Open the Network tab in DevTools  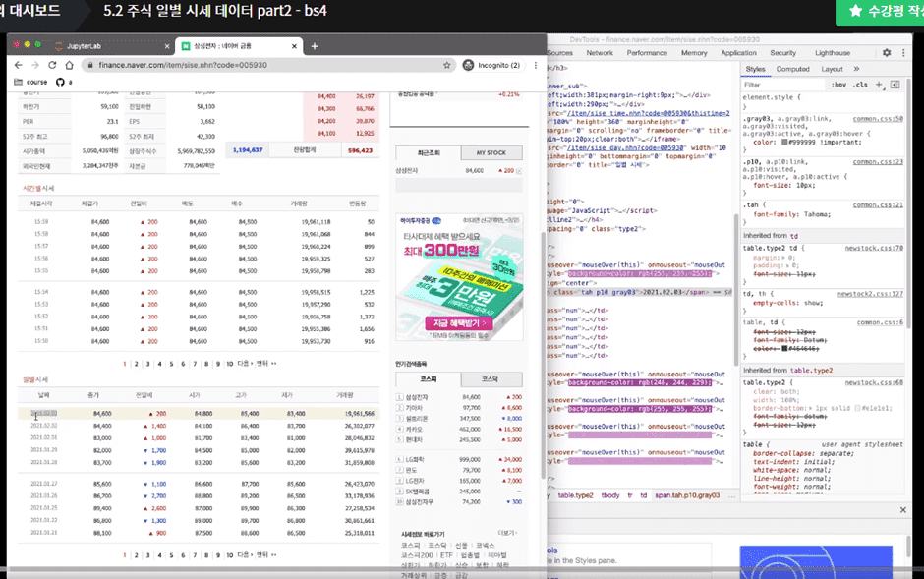(600, 53)
